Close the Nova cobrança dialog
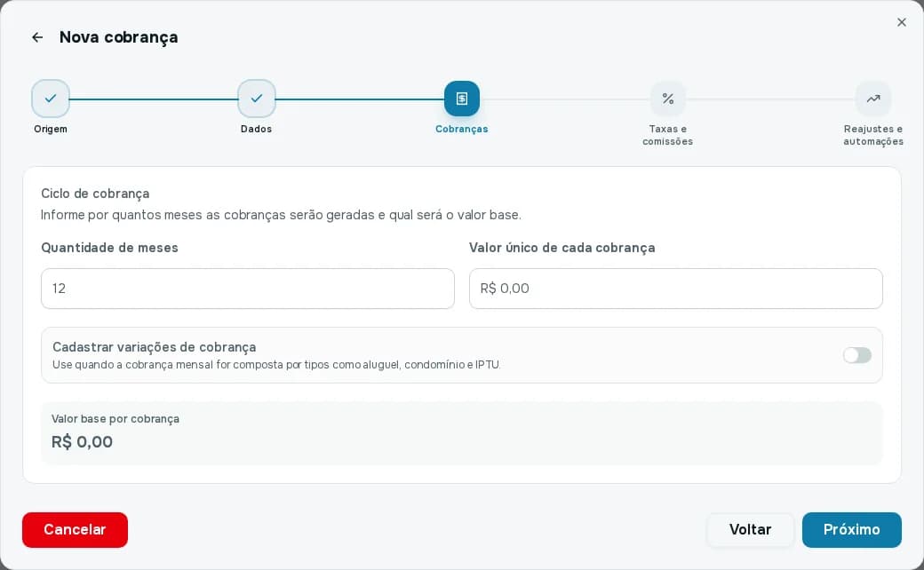Screen dimensions: 924x570 coord(901,22)
